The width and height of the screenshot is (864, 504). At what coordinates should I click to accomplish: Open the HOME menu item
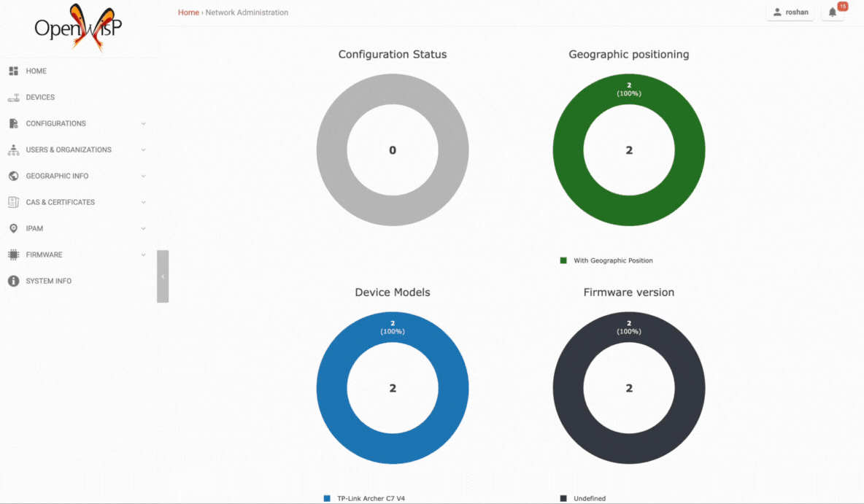(36, 71)
